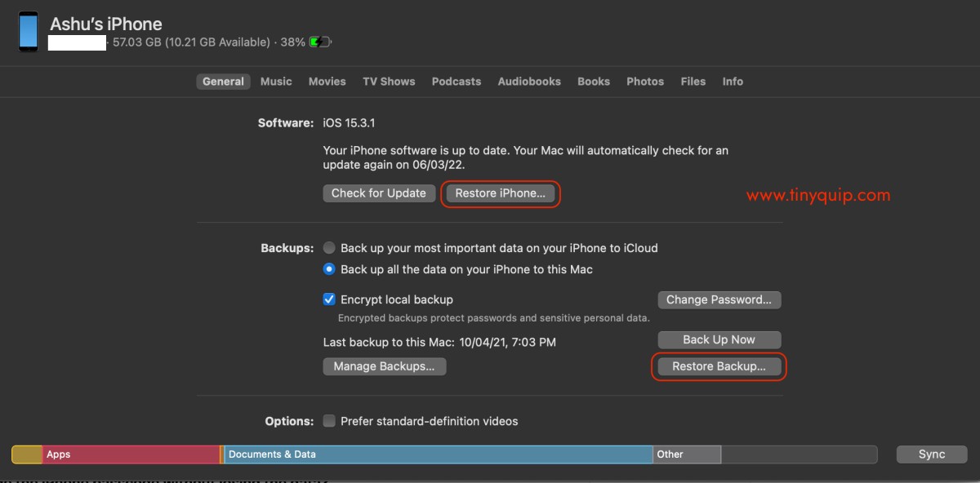Click the Sync button
The image size is (980, 483).
[931, 454]
